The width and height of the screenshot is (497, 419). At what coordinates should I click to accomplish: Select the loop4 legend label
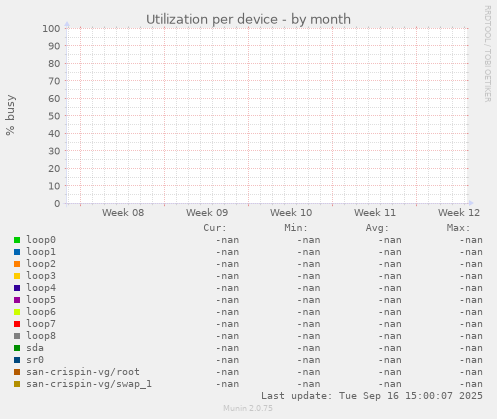(x=41, y=288)
